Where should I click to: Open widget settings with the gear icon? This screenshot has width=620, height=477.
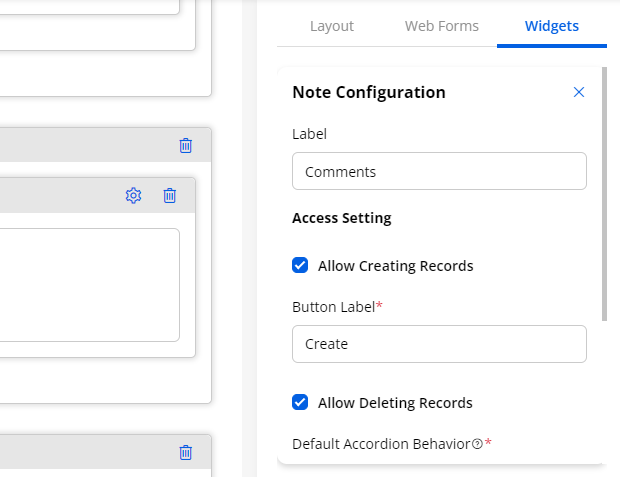133,195
